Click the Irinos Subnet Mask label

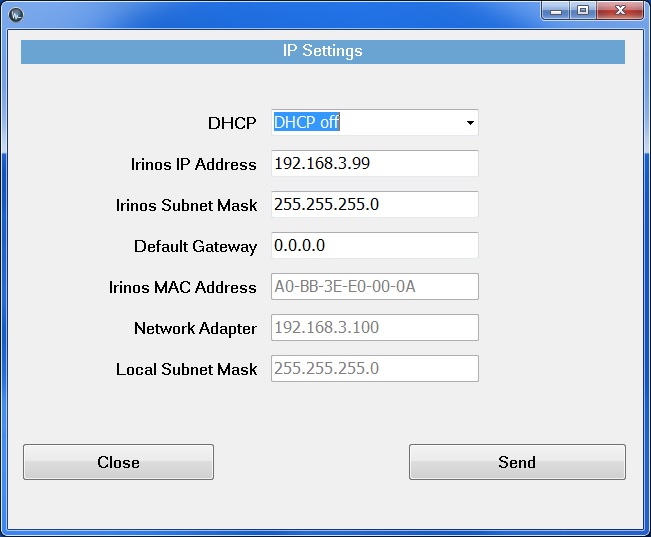[186, 205]
